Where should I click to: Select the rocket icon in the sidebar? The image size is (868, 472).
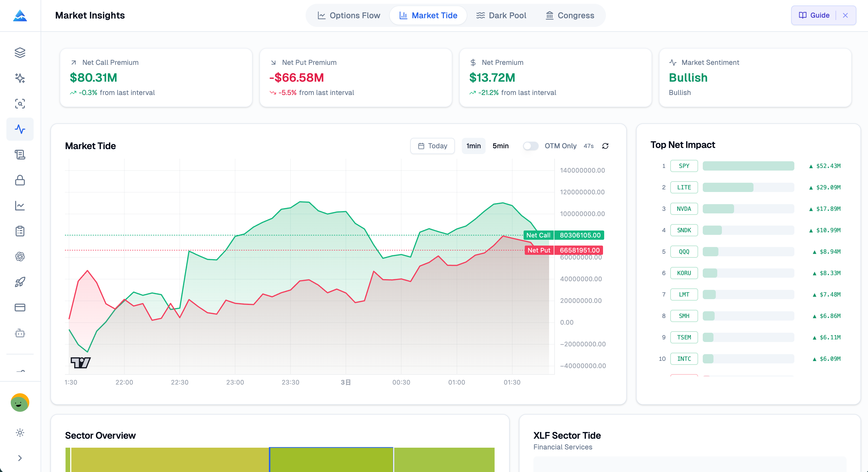click(x=20, y=282)
